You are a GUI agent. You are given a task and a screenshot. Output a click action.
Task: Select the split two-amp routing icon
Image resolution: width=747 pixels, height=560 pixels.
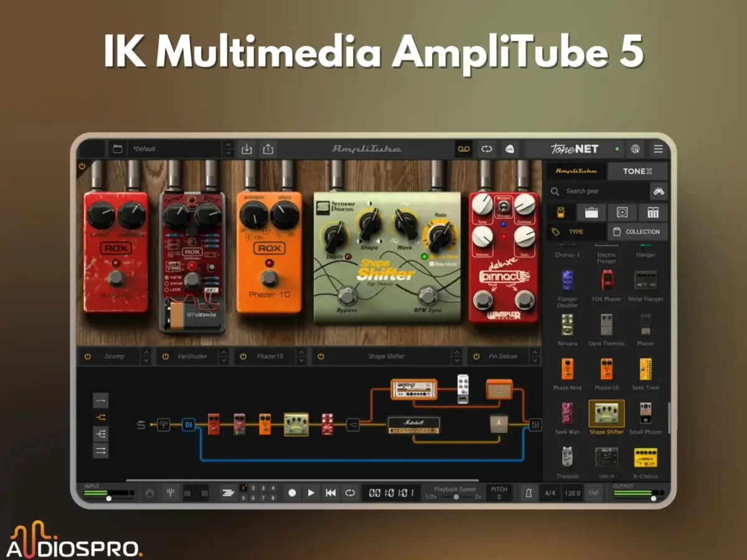100,417
